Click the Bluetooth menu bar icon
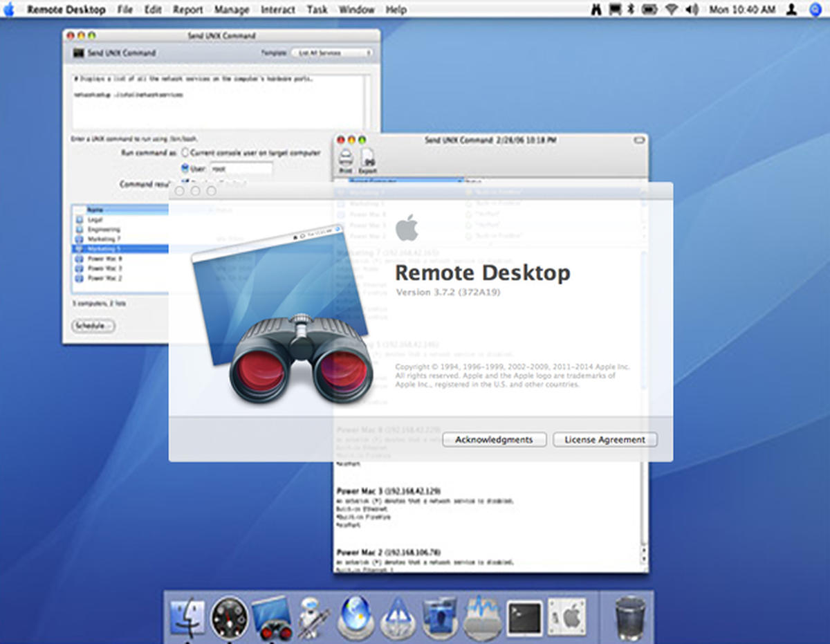Viewport: 830px width, 644px height. [631, 10]
